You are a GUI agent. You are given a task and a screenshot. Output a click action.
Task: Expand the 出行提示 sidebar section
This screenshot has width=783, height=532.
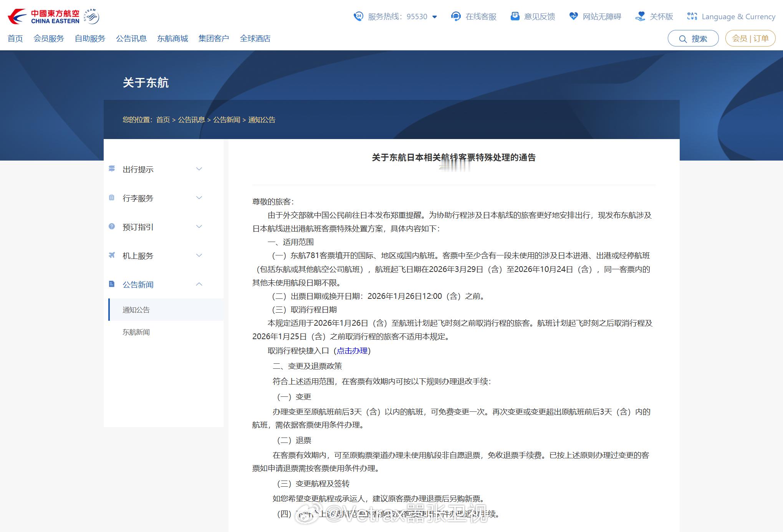[199, 169]
